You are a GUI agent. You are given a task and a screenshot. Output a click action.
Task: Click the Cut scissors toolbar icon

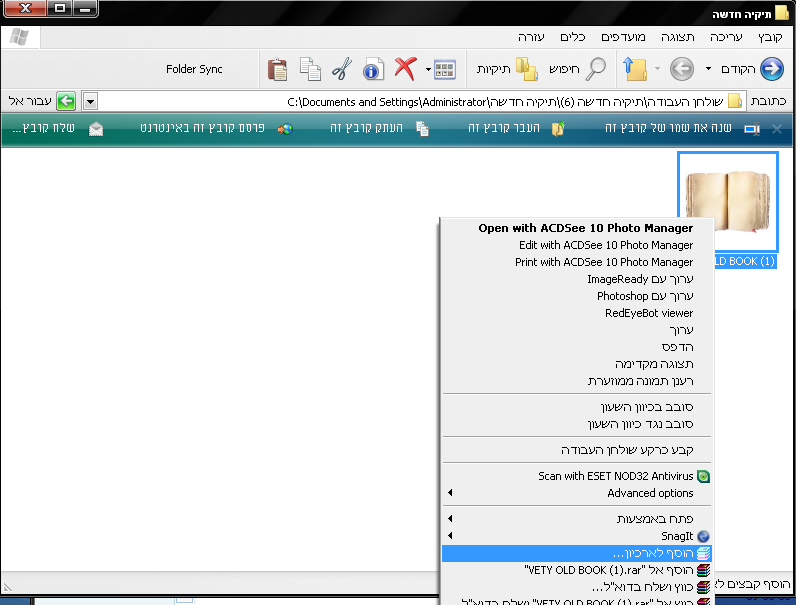pyautogui.click(x=342, y=69)
